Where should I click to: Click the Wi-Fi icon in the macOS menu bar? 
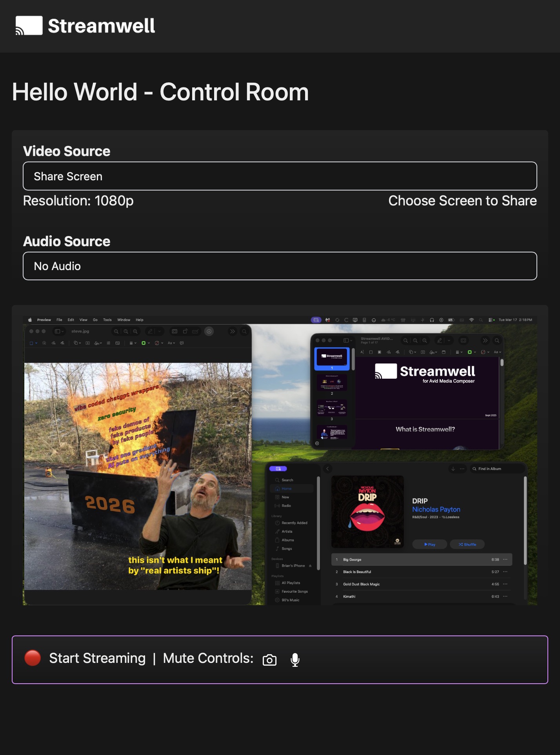coord(471,320)
